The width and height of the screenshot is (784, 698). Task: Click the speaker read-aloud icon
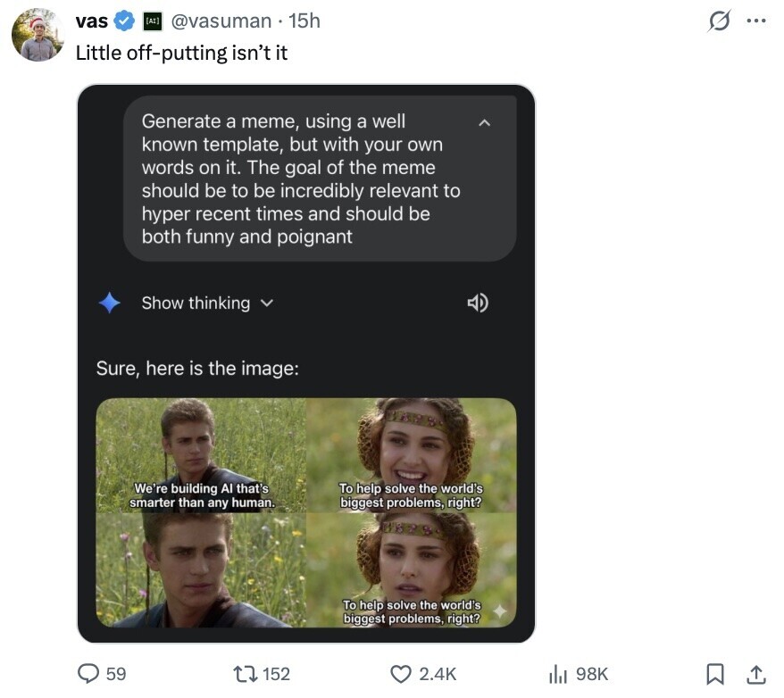pos(478,303)
